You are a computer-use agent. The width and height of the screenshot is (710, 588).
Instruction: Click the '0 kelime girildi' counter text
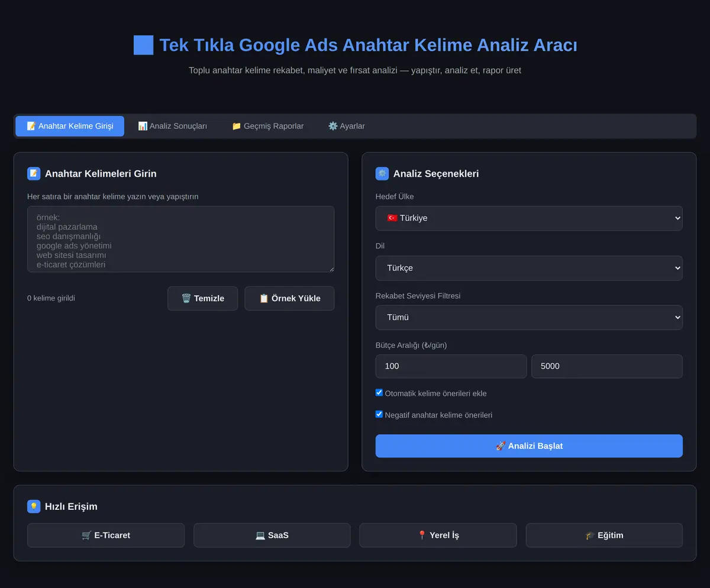pos(51,298)
